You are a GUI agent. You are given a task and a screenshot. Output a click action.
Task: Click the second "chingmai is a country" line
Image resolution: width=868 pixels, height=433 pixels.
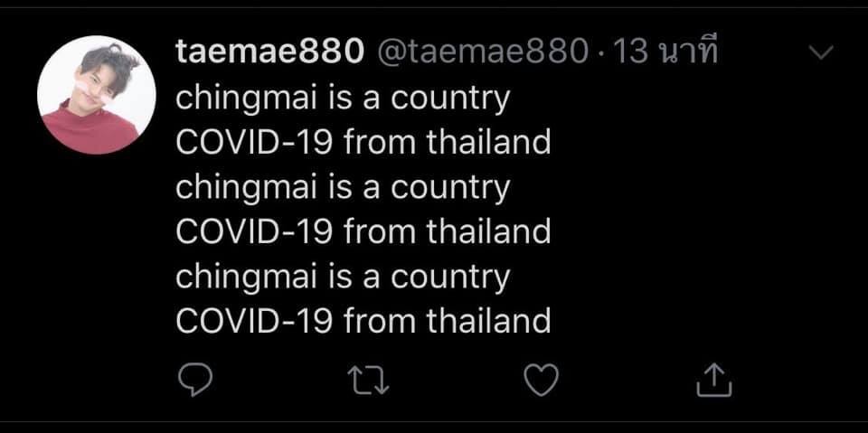pyautogui.click(x=343, y=187)
